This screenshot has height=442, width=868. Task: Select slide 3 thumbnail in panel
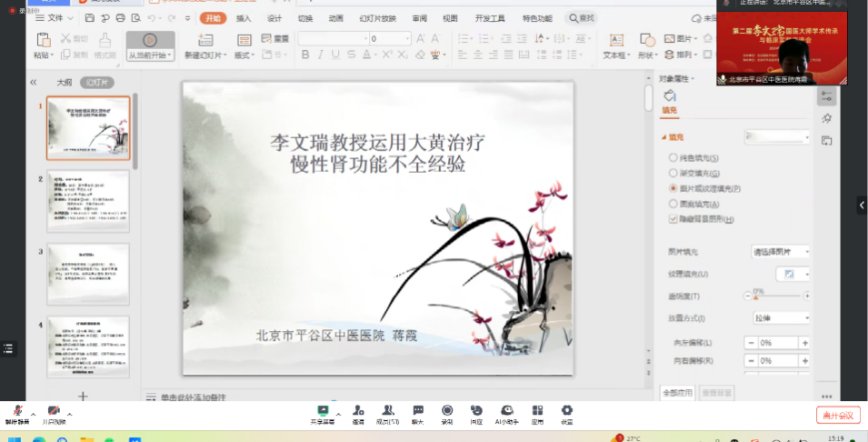88,274
